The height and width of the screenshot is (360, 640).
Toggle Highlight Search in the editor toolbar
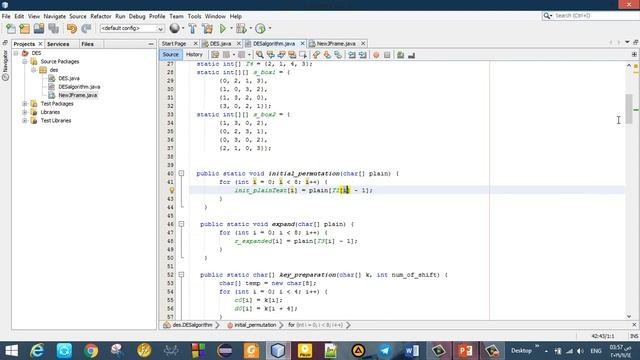[292, 55]
